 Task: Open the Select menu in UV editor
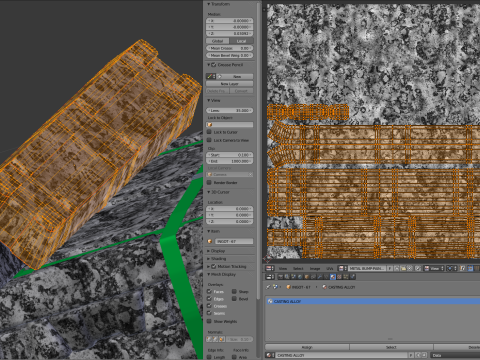point(298,269)
